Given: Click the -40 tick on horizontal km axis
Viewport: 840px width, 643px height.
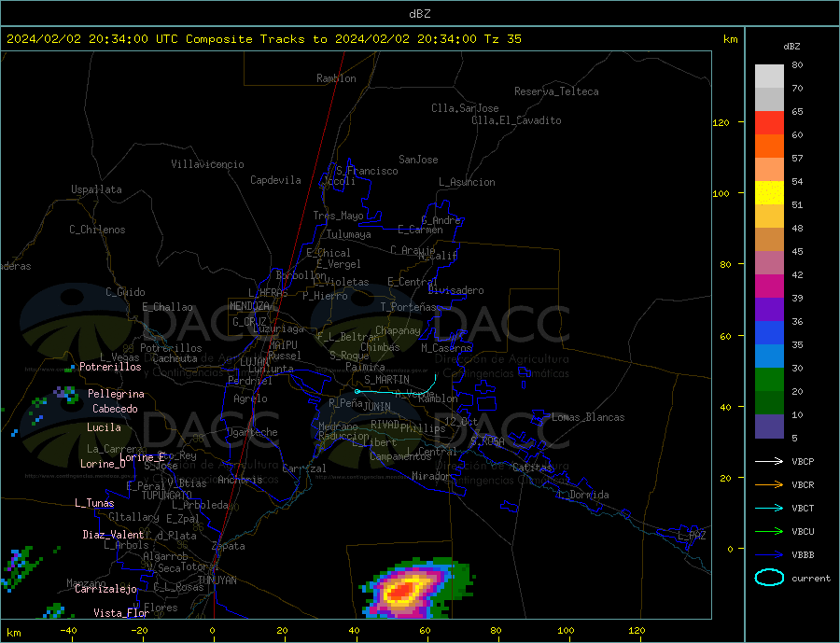Looking at the screenshot, I should pyautogui.click(x=68, y=631).
